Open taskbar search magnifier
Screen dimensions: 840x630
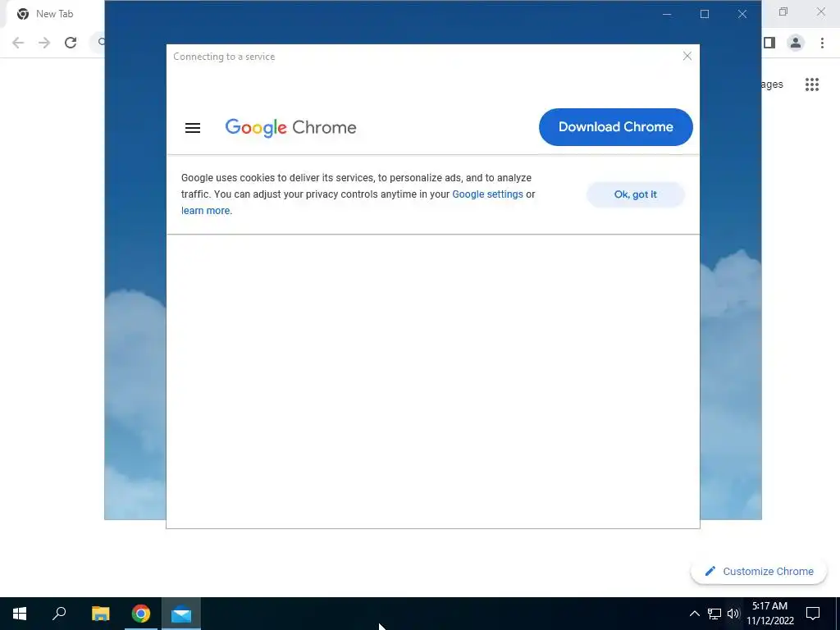(x=59, y=614)
